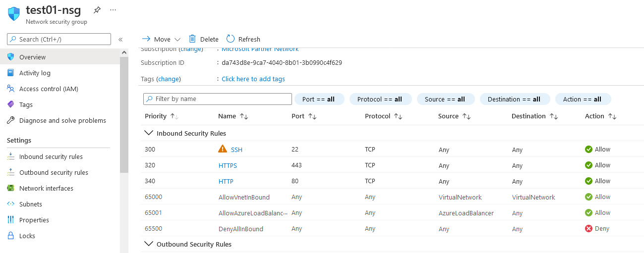The height and width of the screenshot is (253, 644).
Task: Go to Inbound security rules
Action: click(x=51, y=157)
